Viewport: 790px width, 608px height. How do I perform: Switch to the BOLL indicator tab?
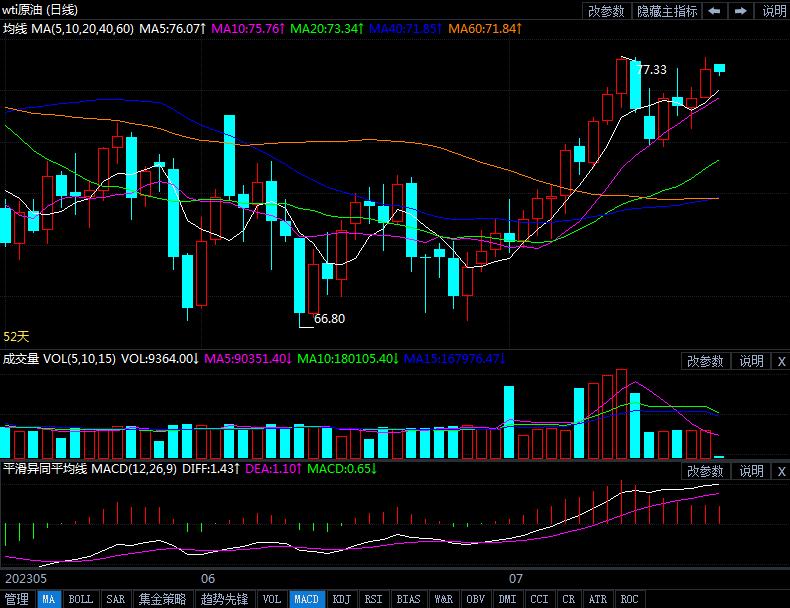tap(80, 599)
